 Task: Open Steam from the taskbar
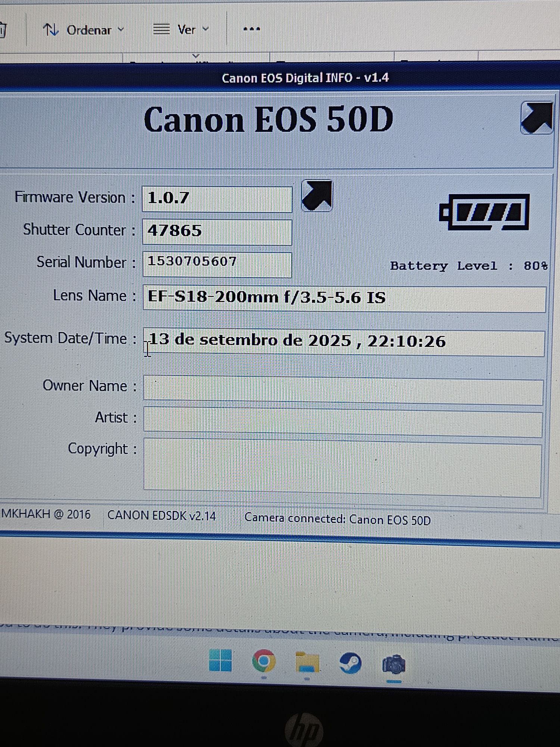tap(350, 663)
